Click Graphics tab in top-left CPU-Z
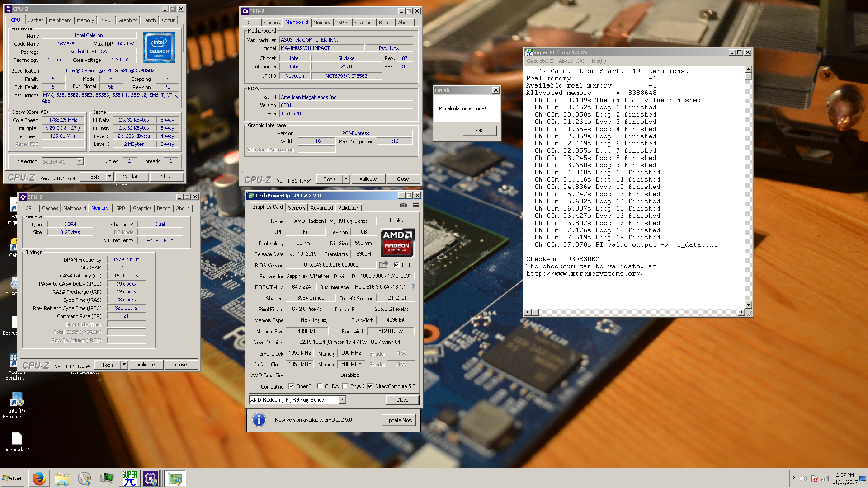Viewport: 868px width, 488px height. coord(128,20)
